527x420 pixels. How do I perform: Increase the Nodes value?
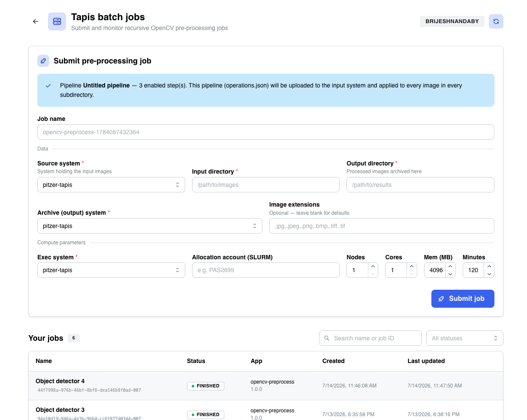373,267
